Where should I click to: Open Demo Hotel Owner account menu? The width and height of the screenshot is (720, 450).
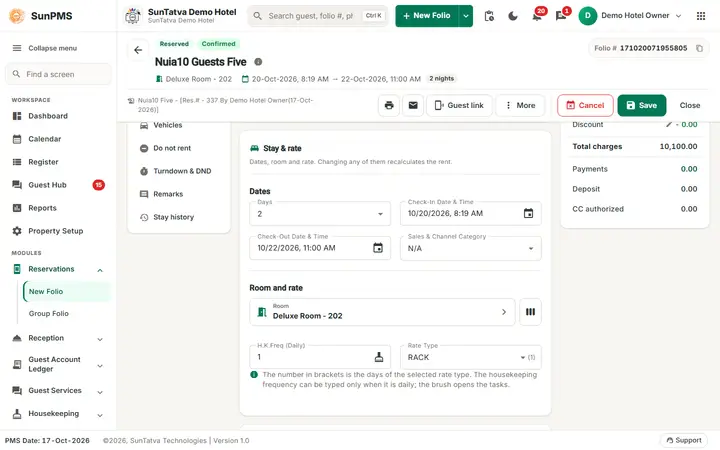click(x=630, y=16)
